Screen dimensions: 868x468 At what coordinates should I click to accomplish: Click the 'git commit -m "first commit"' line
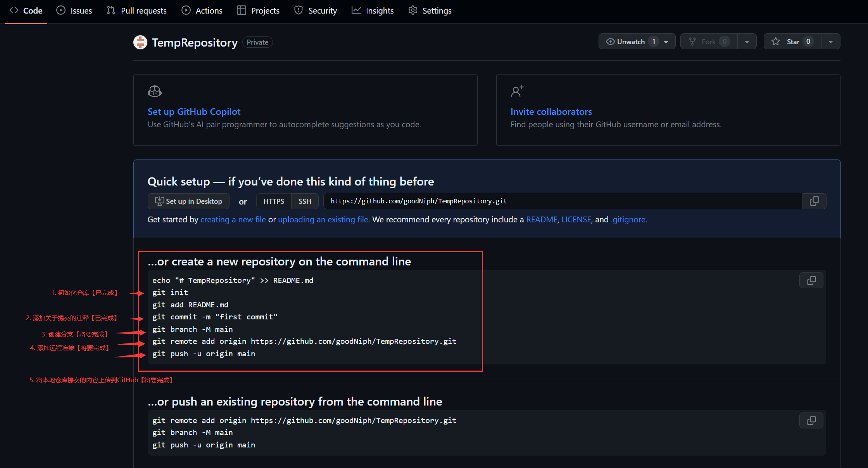215,317
